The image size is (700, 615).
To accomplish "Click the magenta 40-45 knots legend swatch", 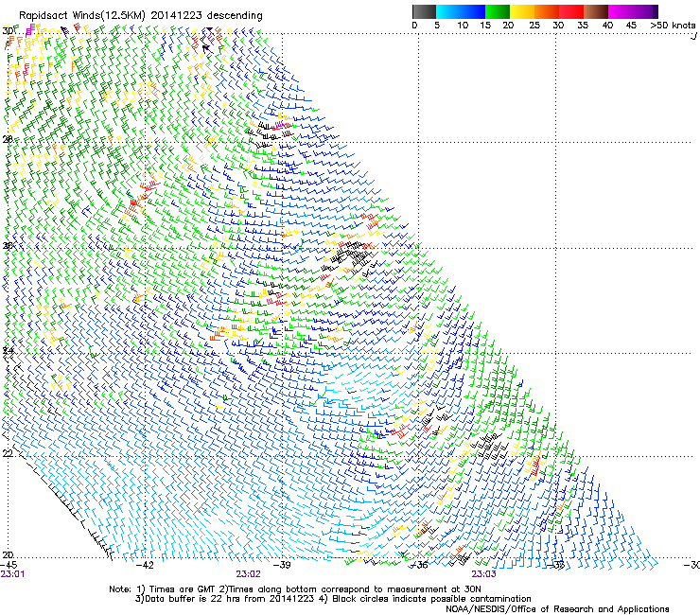I will pos(621,11).
